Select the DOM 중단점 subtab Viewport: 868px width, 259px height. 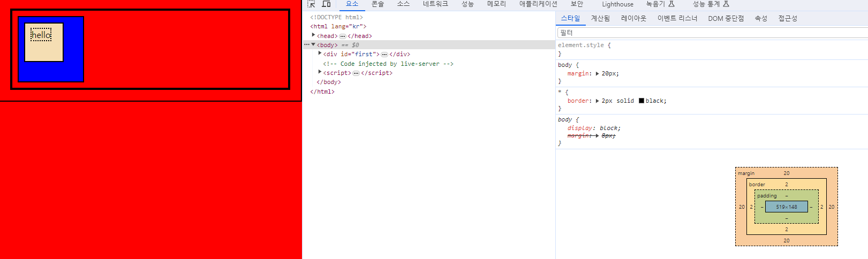coord(726,18)
